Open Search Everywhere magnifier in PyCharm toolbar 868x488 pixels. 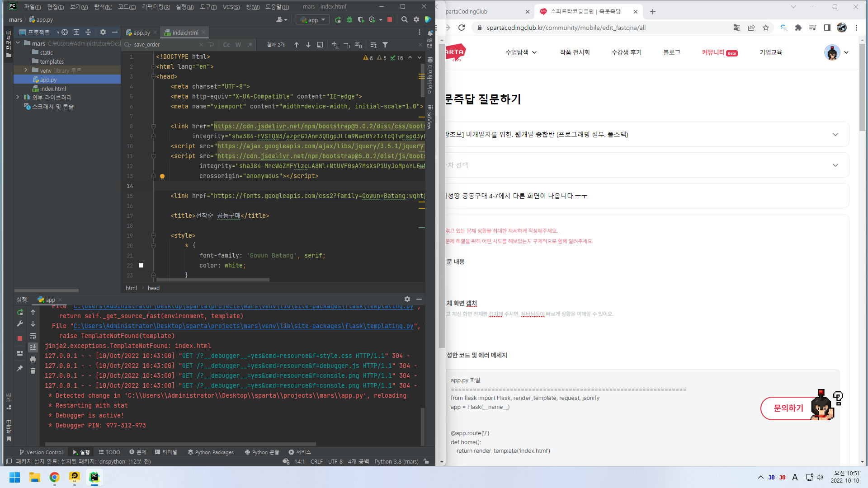(x=405, y=20)
